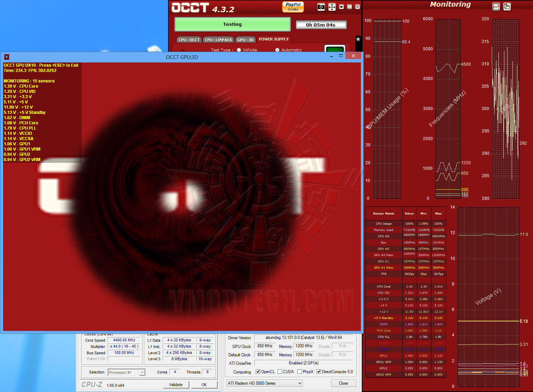
Task: Click the 0h 05m 04s timer display
Action: pyautogui.click(x=321, y=25)
